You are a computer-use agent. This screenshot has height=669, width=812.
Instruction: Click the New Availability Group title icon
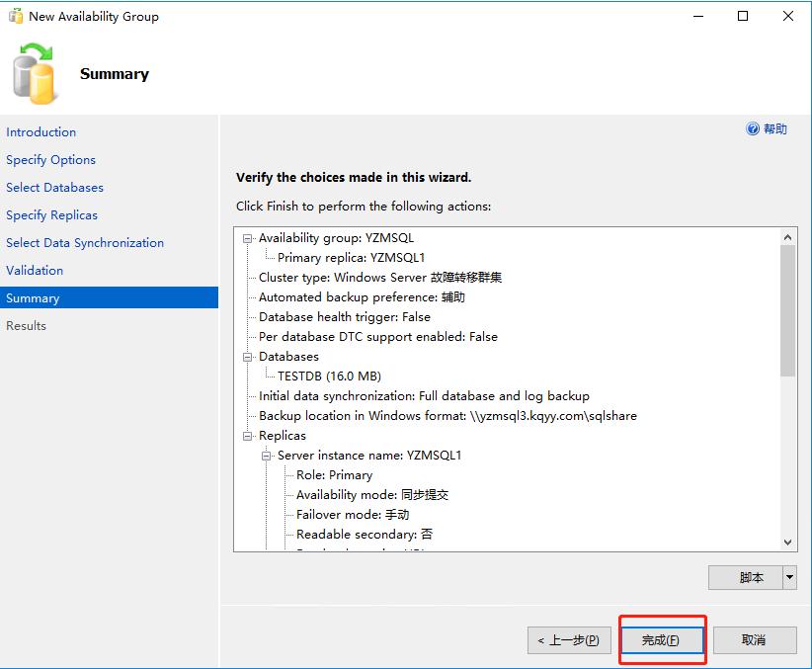point(16,17)
